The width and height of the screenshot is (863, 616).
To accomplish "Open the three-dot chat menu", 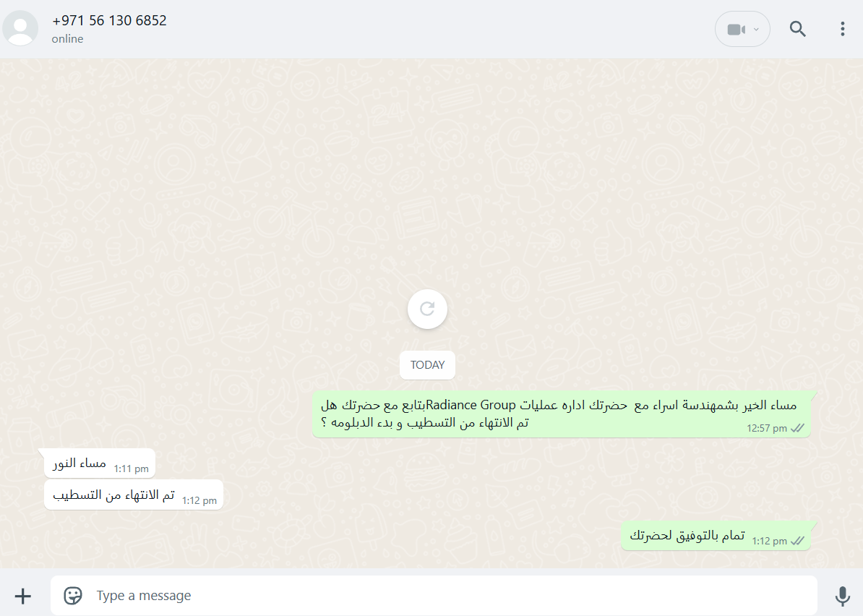I will pyautogui.click(x=842, y=29).
